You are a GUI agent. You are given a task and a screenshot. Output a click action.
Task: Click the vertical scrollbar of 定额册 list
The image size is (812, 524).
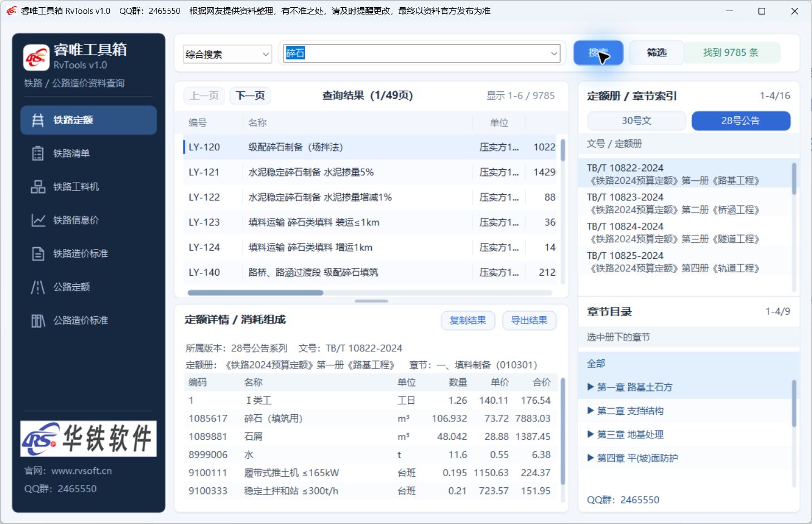[x=794, y=178]
